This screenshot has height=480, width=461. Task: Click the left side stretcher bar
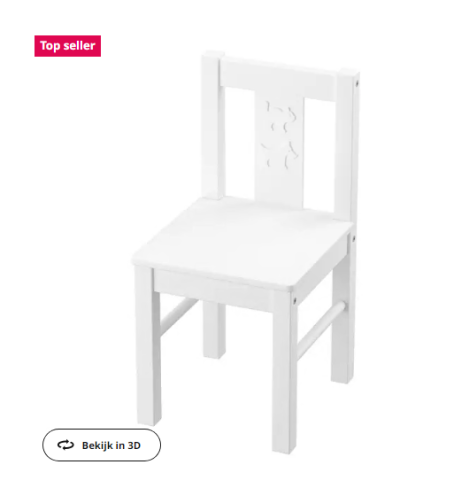pyautogui.click(x=178, y=317)
